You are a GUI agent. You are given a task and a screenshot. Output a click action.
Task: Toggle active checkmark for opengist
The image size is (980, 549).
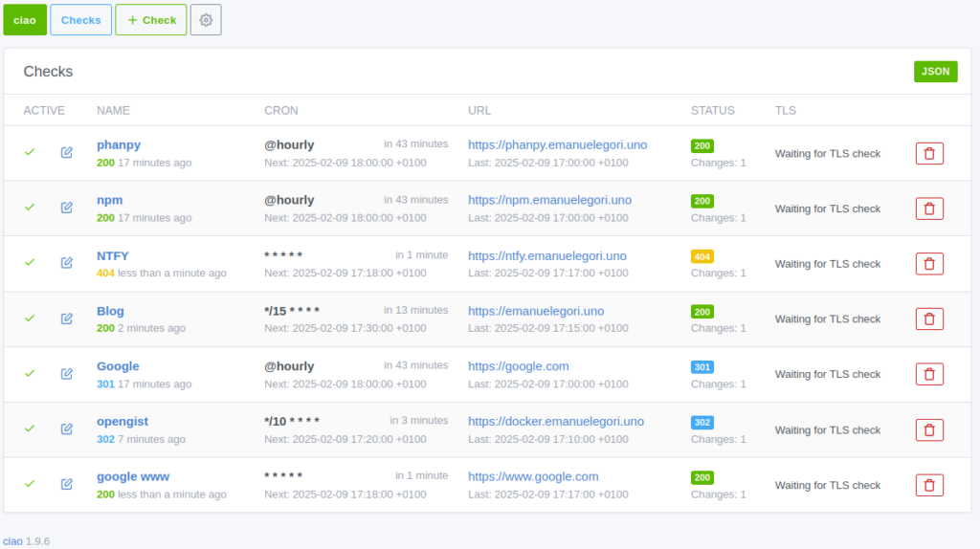point(30,428)
